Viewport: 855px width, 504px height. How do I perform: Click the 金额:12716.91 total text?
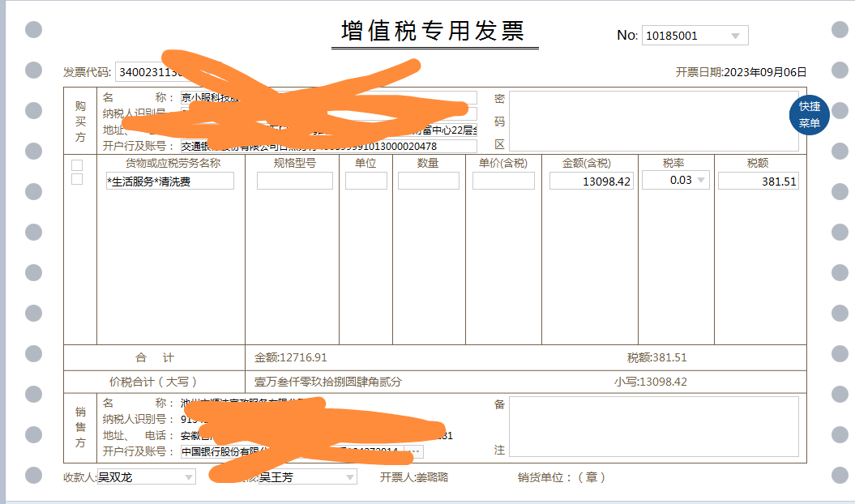(x=291, y=358)
